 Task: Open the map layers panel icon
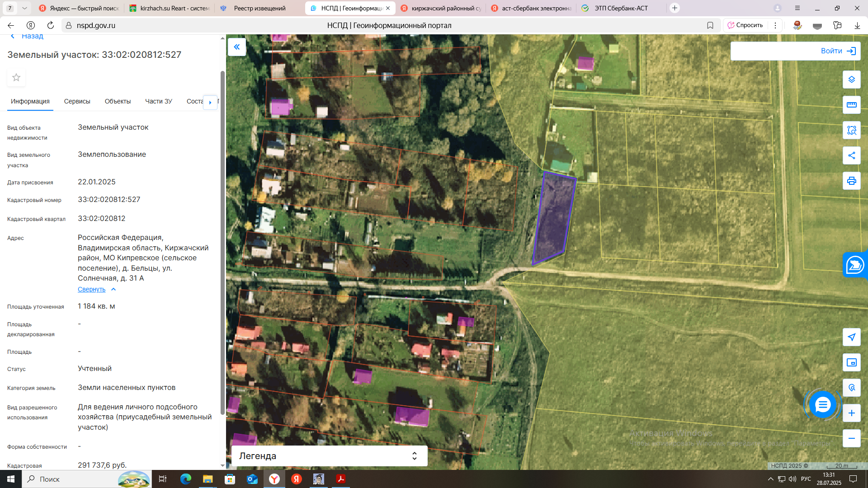tap(851, 80)
